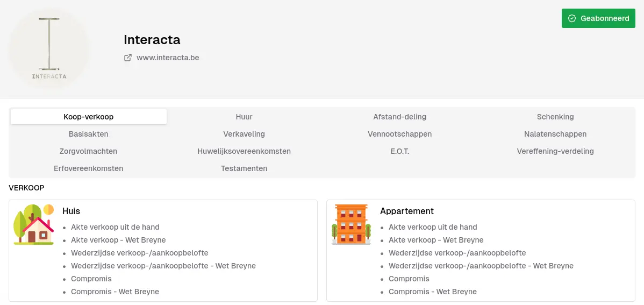
Task: Switch to the Nalatenschappen tab
Action: 555,134
